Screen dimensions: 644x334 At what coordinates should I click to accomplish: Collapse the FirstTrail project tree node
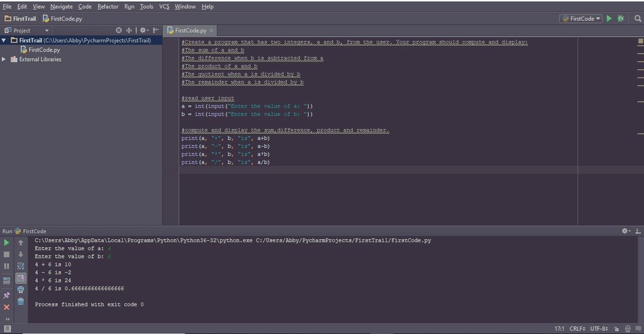4,40
